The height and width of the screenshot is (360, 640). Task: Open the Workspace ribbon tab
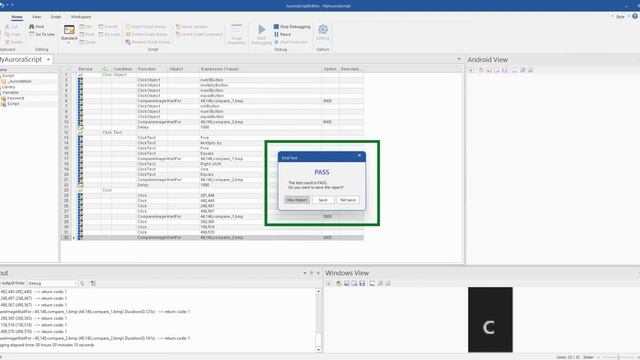point(81,17)
